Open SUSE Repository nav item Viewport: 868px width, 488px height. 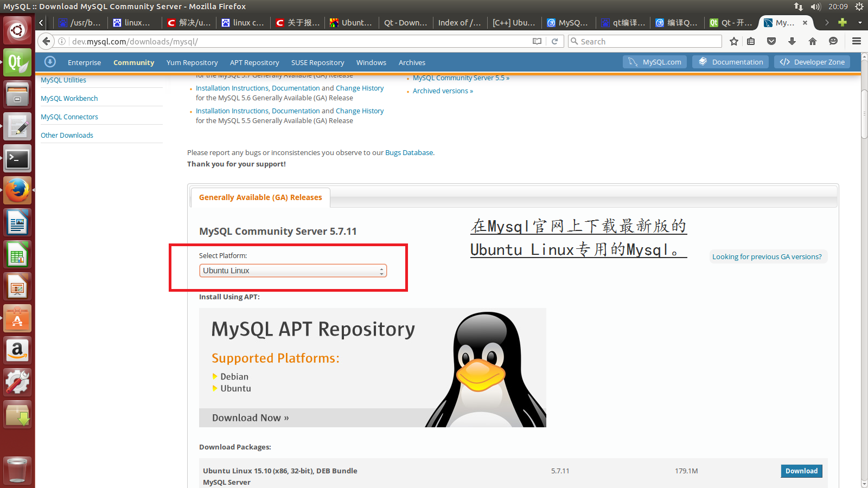coord(317,62)
